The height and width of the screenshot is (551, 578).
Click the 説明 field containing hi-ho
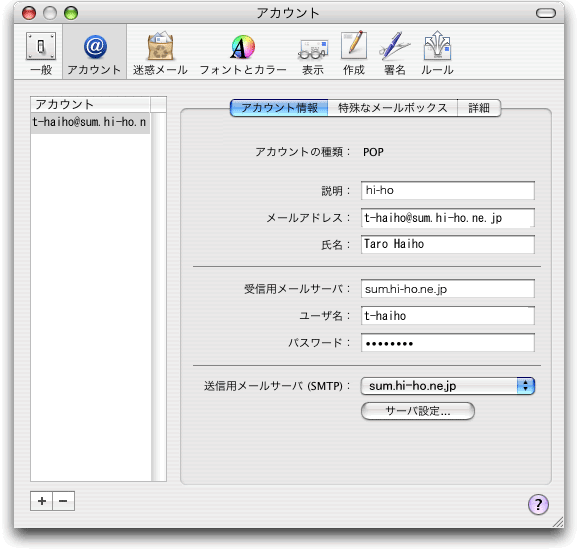coord(448,190)
